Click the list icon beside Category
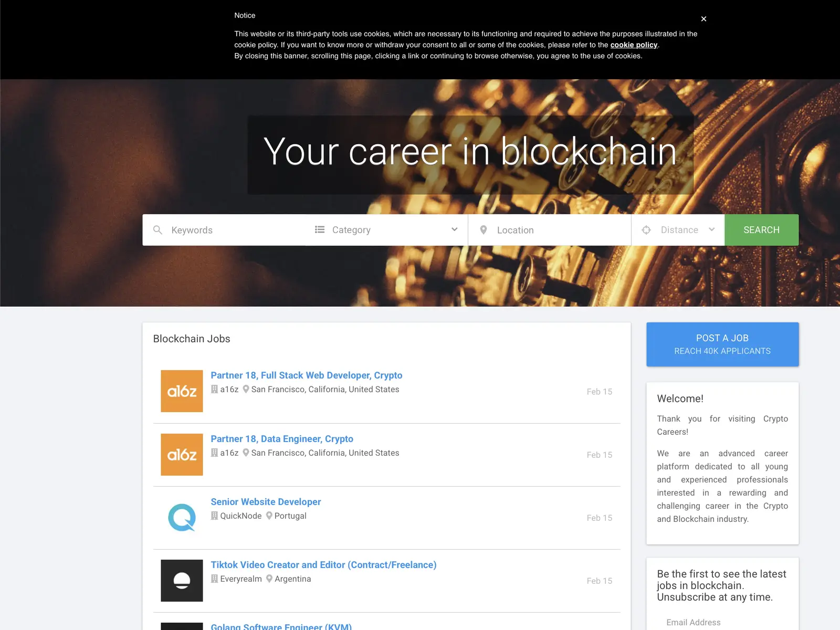This screenshot has height=630, width=840. [319, 229]
